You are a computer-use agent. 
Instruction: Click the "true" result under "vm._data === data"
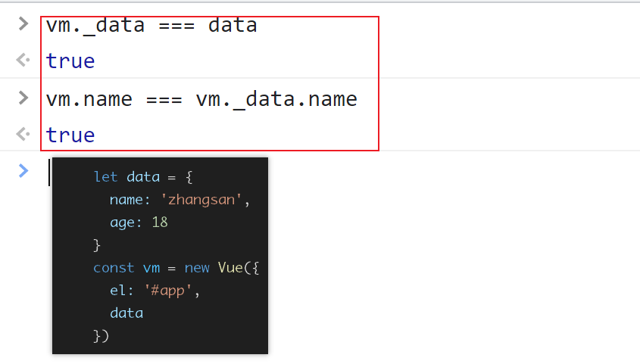70,61
